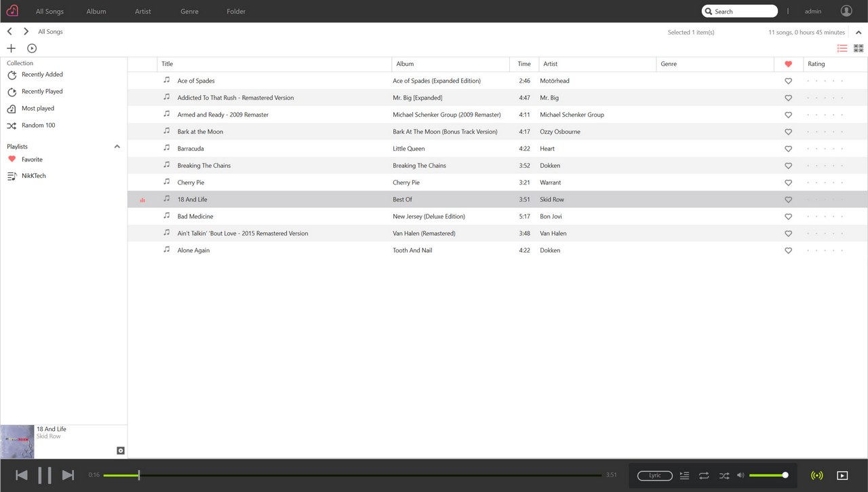Favorite Addicted To That Rush song
The image size is (868, 492).
pyautogui.click(x=788, y=98)
